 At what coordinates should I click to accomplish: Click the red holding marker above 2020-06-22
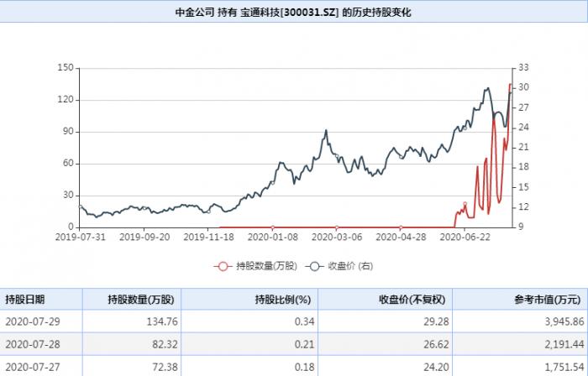(465, 204)
